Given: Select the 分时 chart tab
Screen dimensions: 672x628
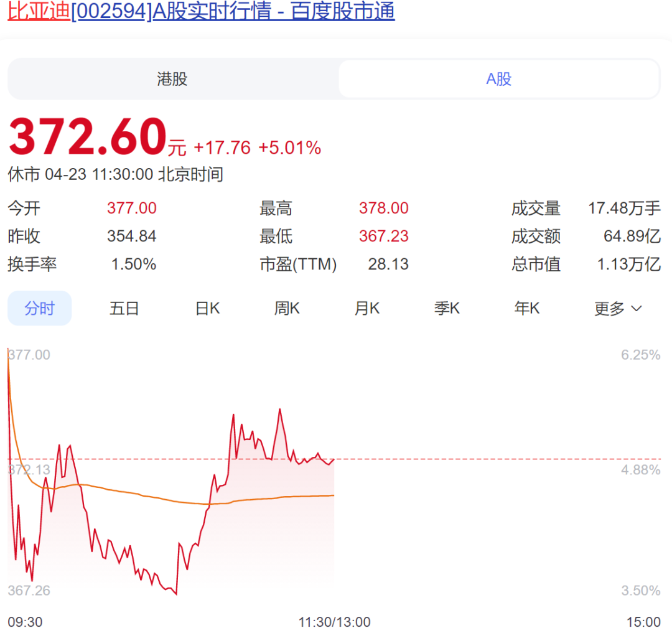Looking at the screenshot, I should 39,308.
